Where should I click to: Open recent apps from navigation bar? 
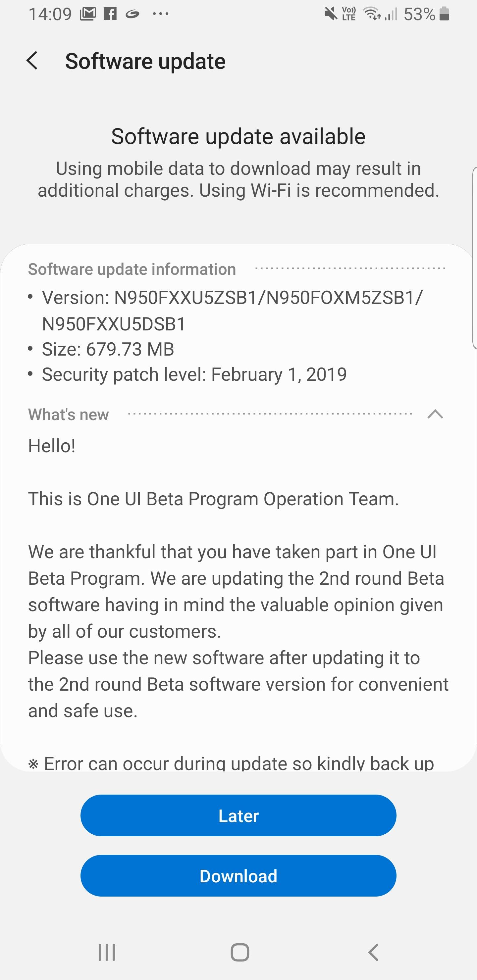click(107, 952)
